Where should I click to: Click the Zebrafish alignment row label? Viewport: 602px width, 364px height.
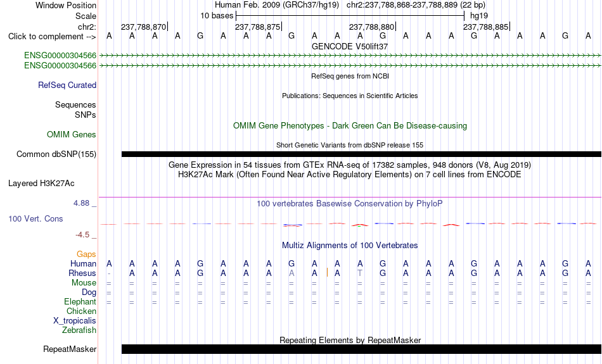point(79,330)
